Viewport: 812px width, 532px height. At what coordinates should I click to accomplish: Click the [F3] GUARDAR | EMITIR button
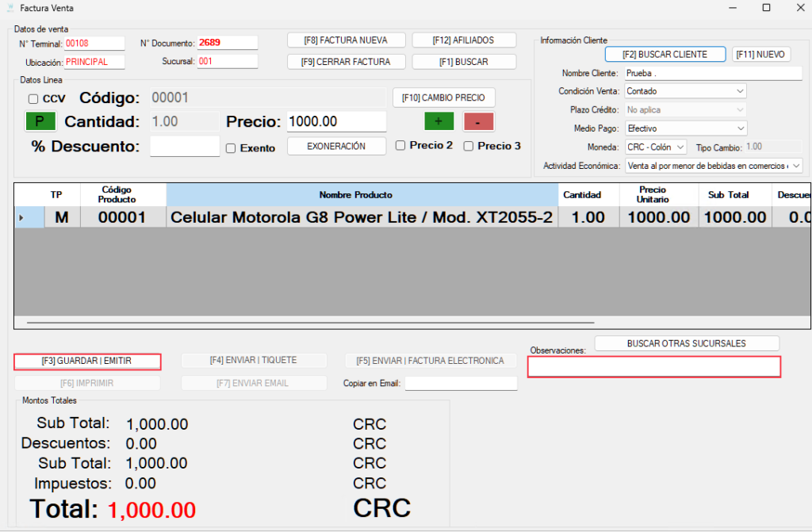click(87, 361)
